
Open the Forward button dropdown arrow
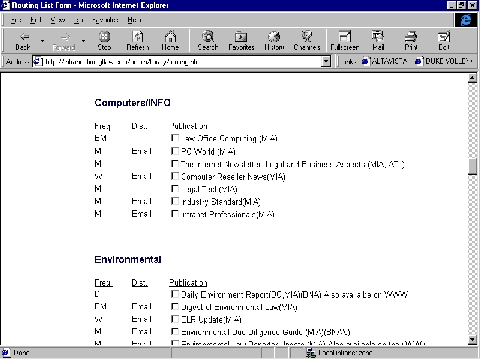click(83, 41)
